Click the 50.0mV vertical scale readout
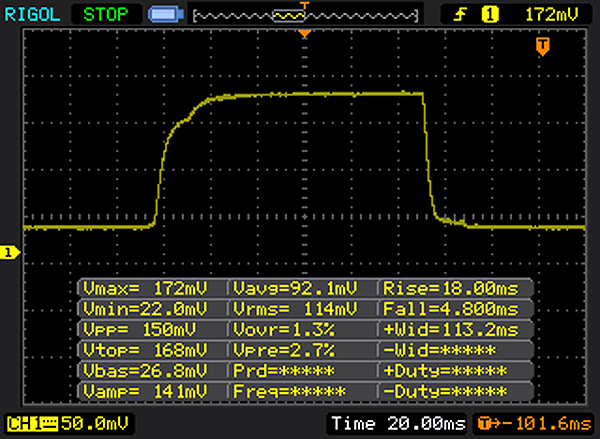 (x=94, y=424)
